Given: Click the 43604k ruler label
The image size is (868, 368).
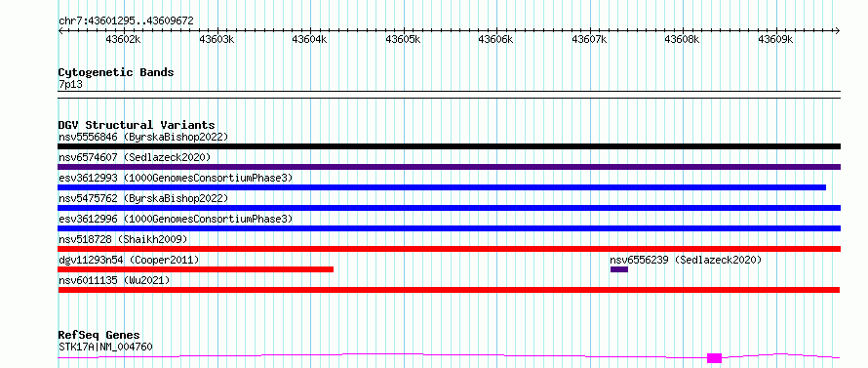Looking at the screenshot, I should (x=310, y=40).
